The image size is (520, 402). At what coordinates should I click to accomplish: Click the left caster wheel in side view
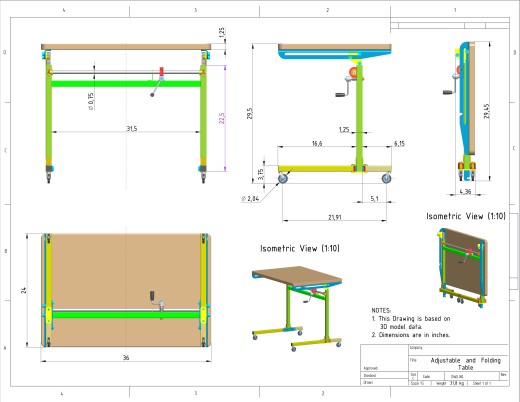[x=283, y=179]
